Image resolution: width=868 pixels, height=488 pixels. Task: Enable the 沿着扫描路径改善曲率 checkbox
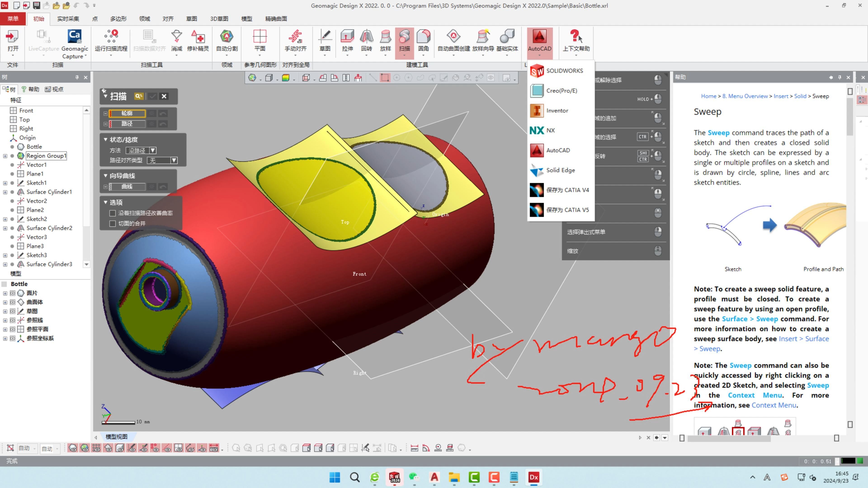pos(113,213)
